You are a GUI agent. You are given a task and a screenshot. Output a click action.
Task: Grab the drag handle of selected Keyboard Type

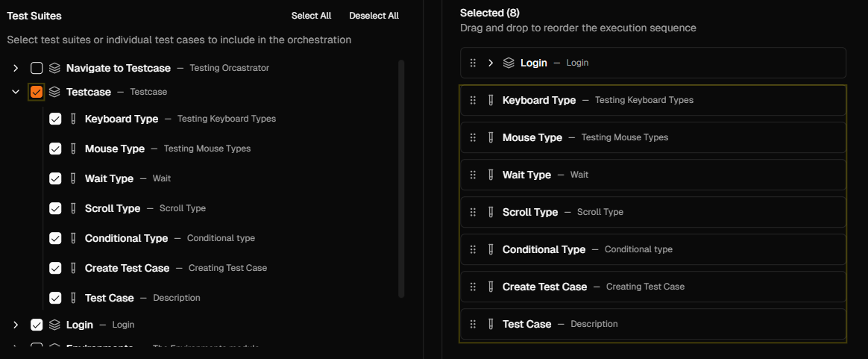[473, 100]
